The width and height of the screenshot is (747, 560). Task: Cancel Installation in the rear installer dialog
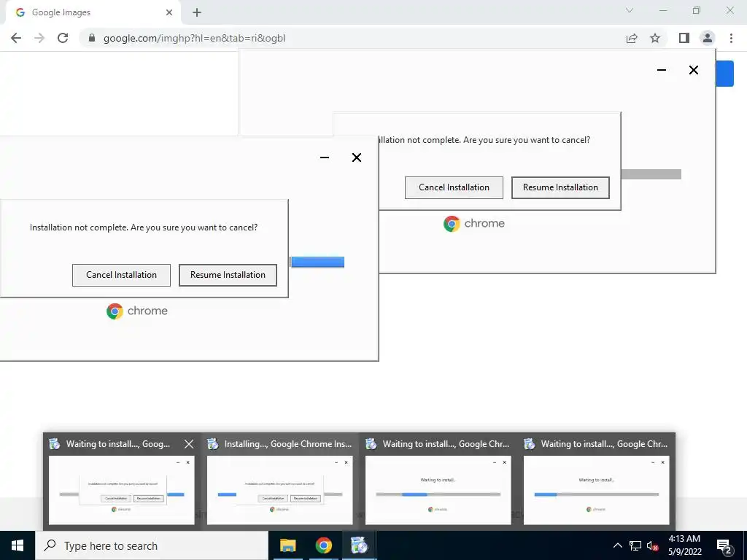(x=454, y=187)
